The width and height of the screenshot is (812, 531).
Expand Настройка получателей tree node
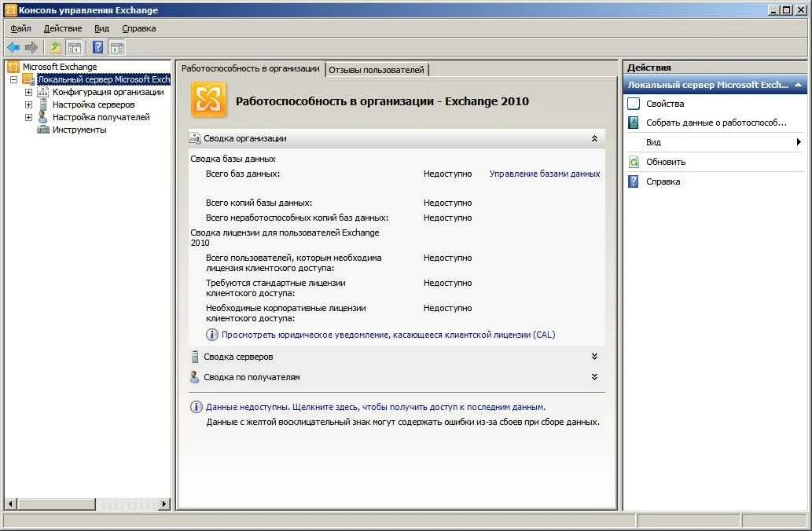(x=29, y=117)
